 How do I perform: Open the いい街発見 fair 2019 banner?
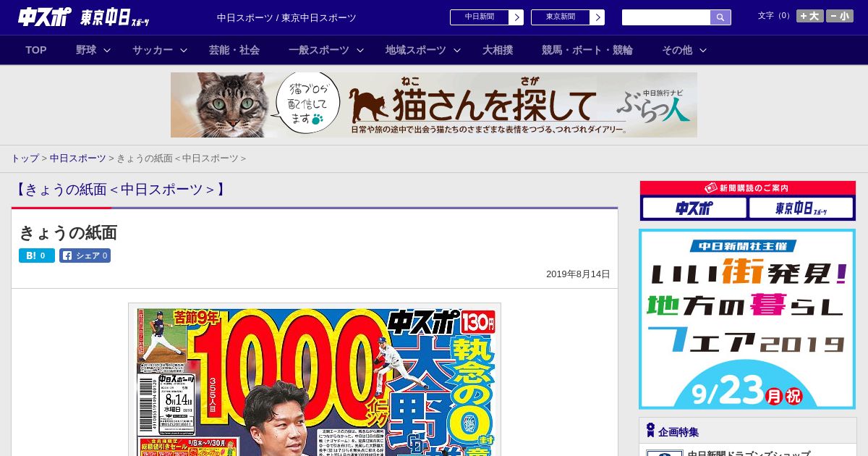747,319
